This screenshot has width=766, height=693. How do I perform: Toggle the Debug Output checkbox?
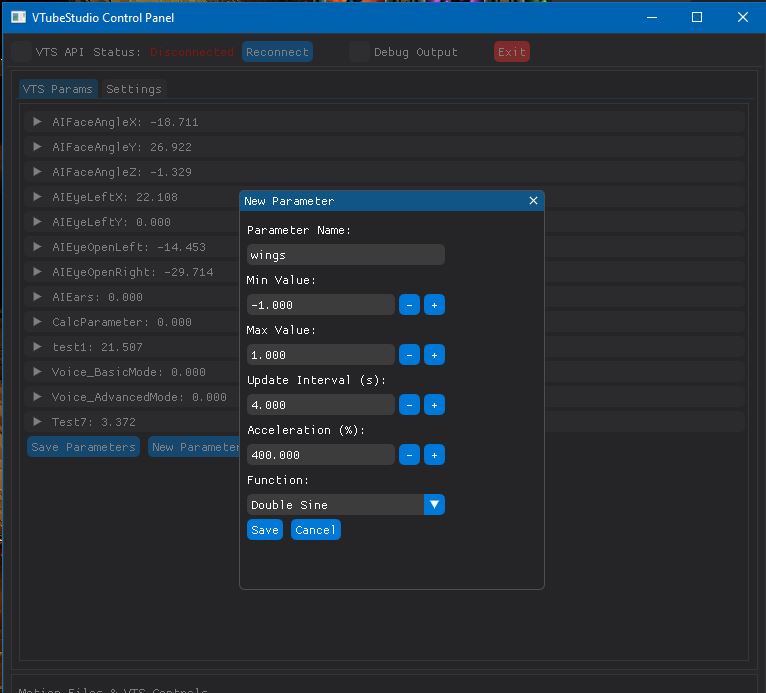point(359,52)
